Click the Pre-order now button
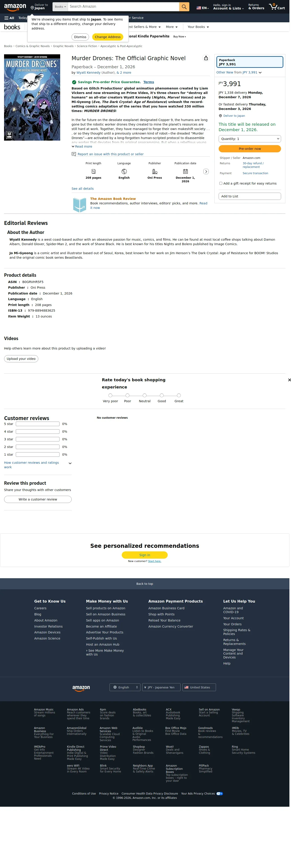The height and width of the screenshot is (868, 291). click(250, 148)
